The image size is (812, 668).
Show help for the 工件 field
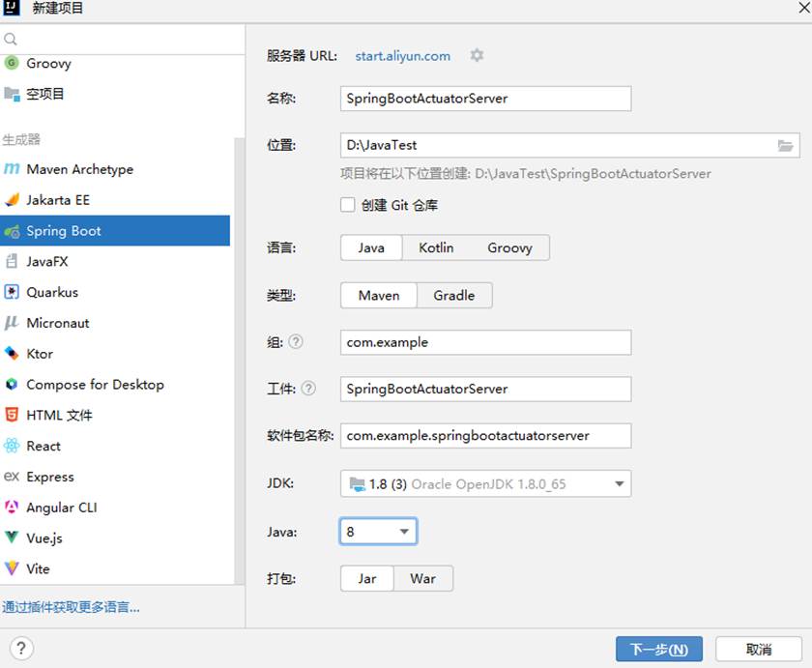(x=308, y=389)
